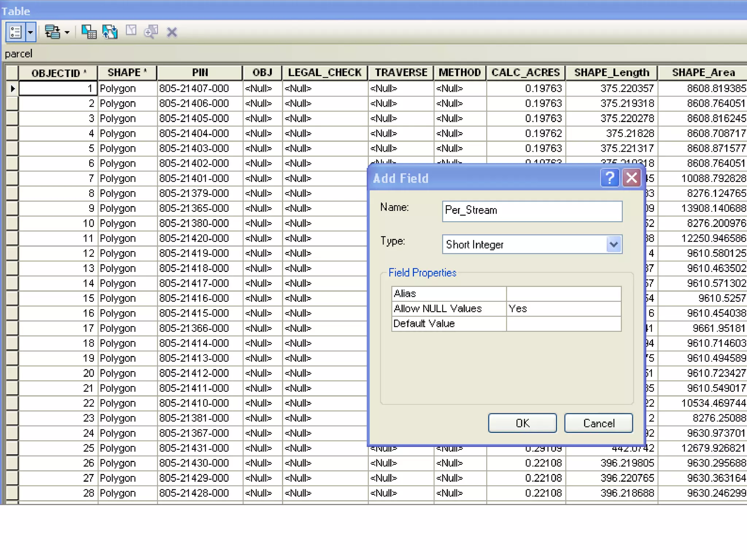Expand the Table Options dropdown arrow
Viewport: 747px width, 560px height.
tap(31, 32)
